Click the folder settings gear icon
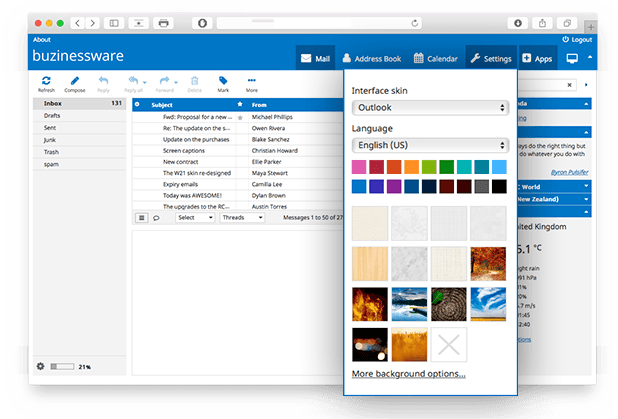618x419 pixels. (40, 366)
